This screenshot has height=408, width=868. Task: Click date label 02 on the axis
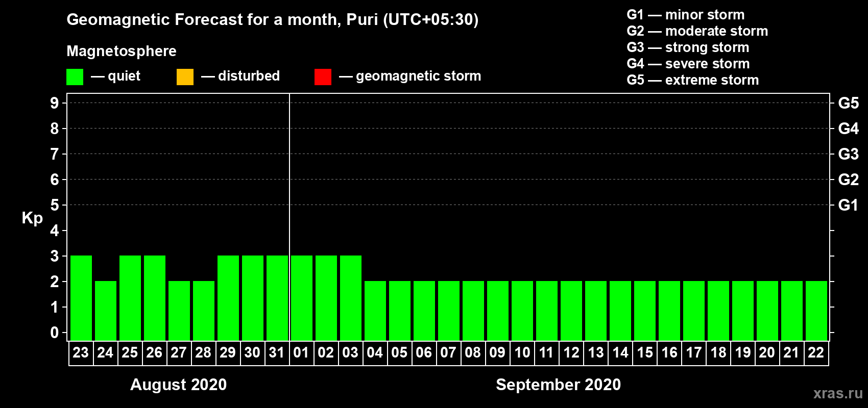point(326,353)
